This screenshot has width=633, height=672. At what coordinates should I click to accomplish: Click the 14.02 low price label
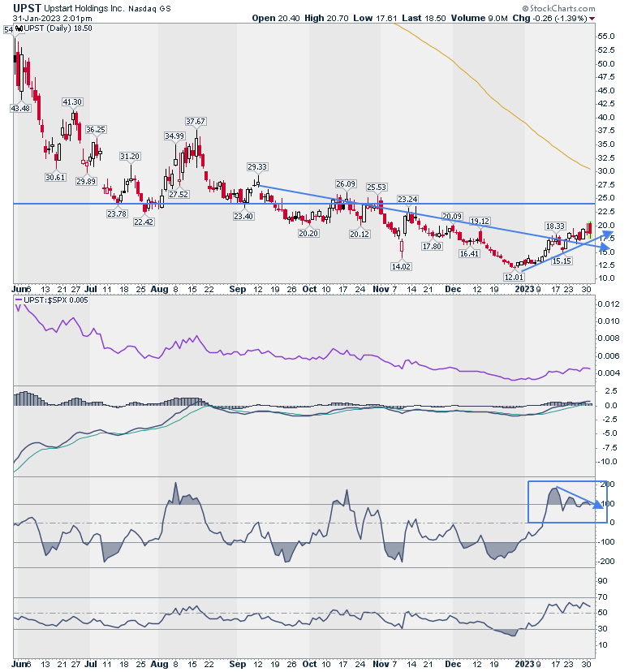point(401,266)
